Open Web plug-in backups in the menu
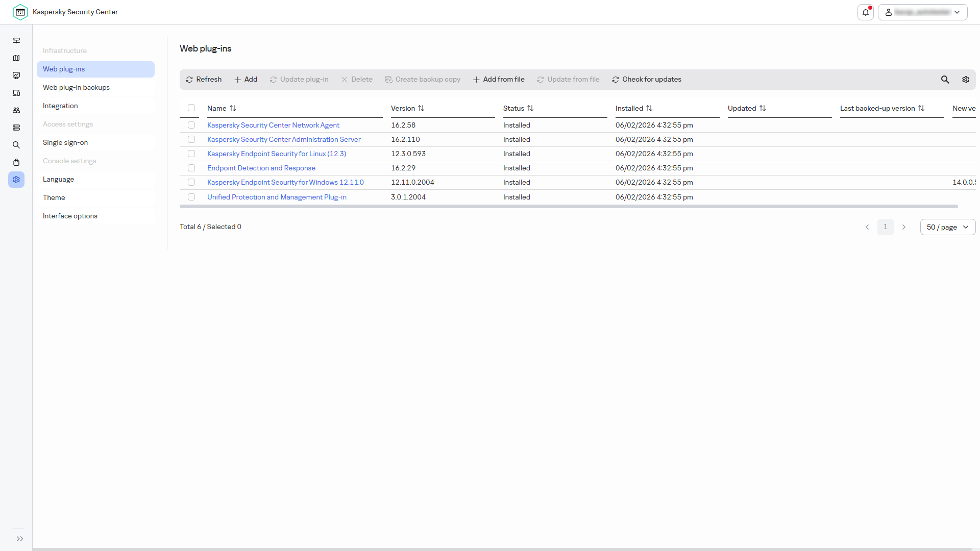Image resolution: width=980 pixels, height=551 pixels. (x=95, y=88)
